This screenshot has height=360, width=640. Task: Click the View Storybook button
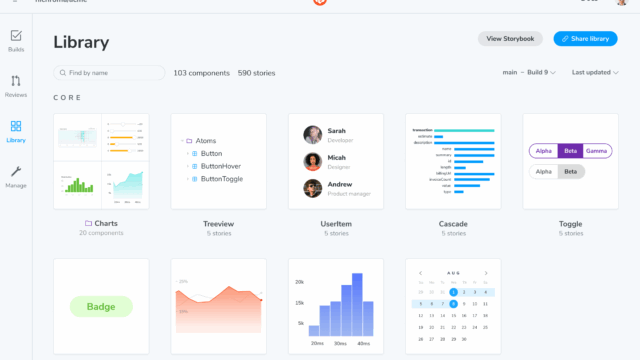510,39
